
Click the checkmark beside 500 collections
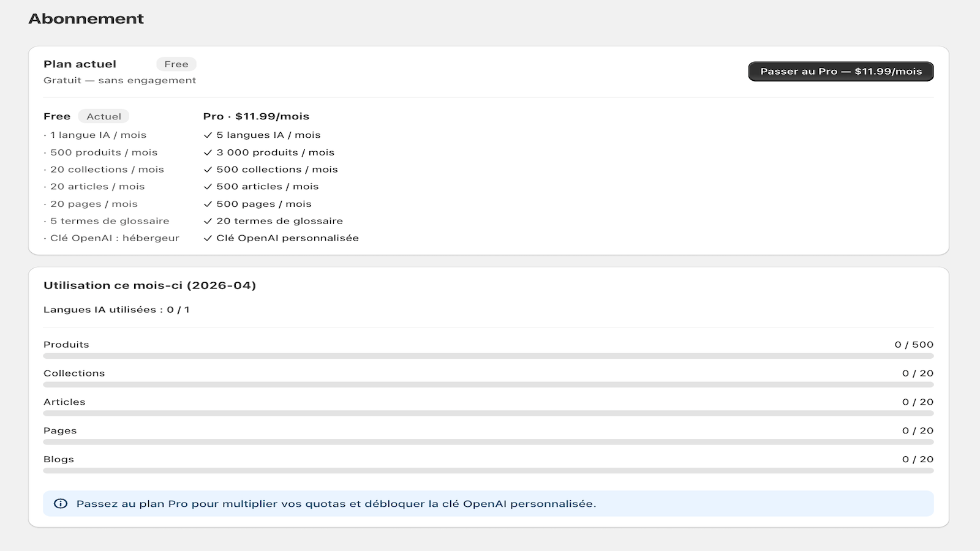tap(208, 170)
